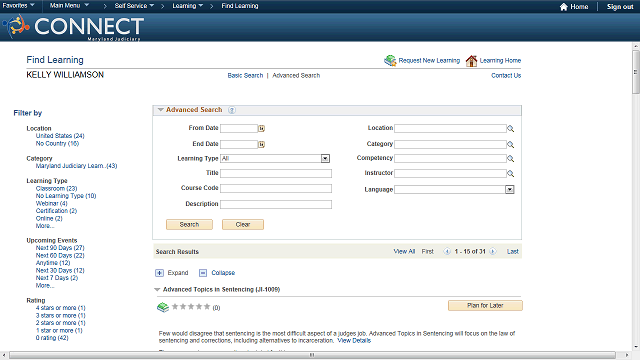Viewport: 640px width, 360px height.
Task: Filter by Next 30 Days events
Action: [x=60, y=270]
